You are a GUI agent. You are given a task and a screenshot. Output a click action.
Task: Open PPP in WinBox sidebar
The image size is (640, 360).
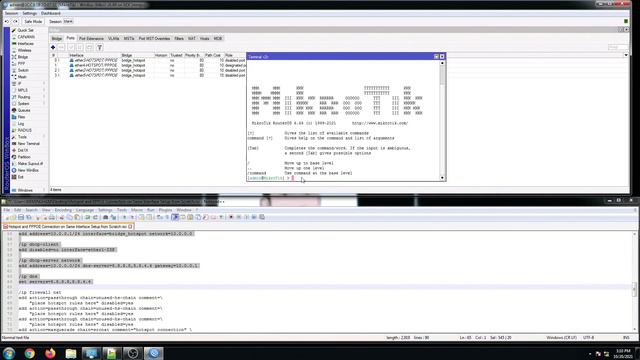click(x=21, y=64)
